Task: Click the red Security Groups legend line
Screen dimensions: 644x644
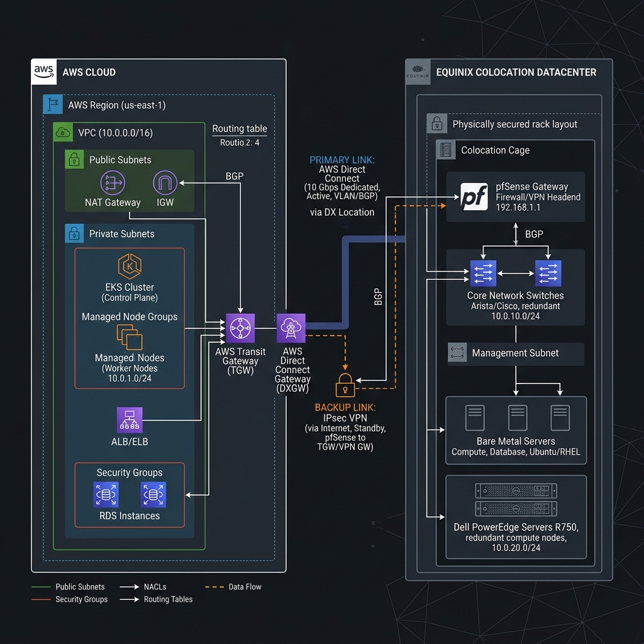Action: click(x=41, y=599)
